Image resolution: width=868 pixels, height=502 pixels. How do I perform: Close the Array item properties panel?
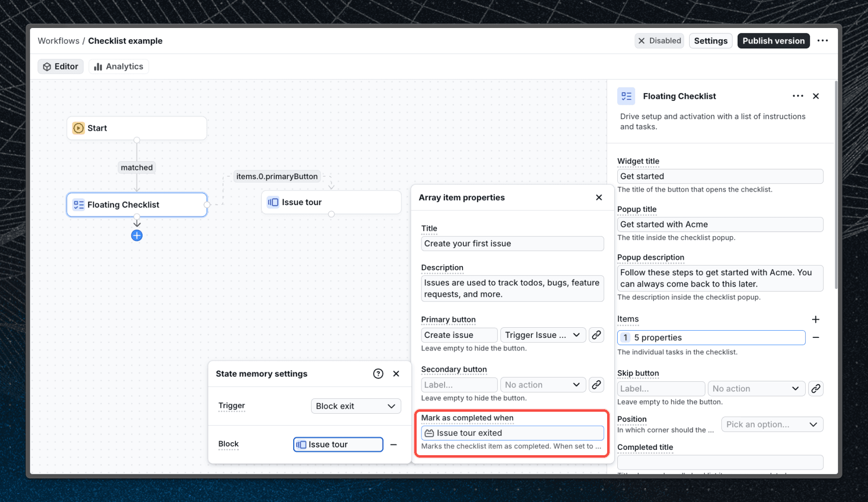click(599, 197)
